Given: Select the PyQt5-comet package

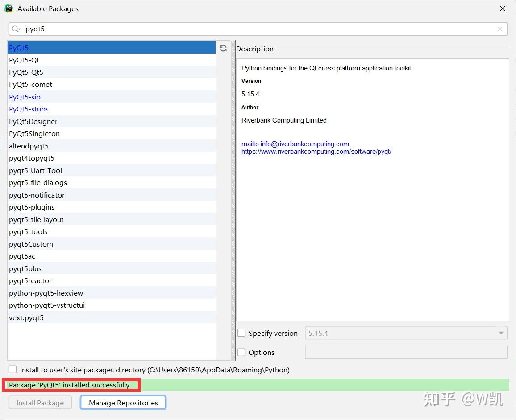Looking at the screenshot, I should 112,84.
